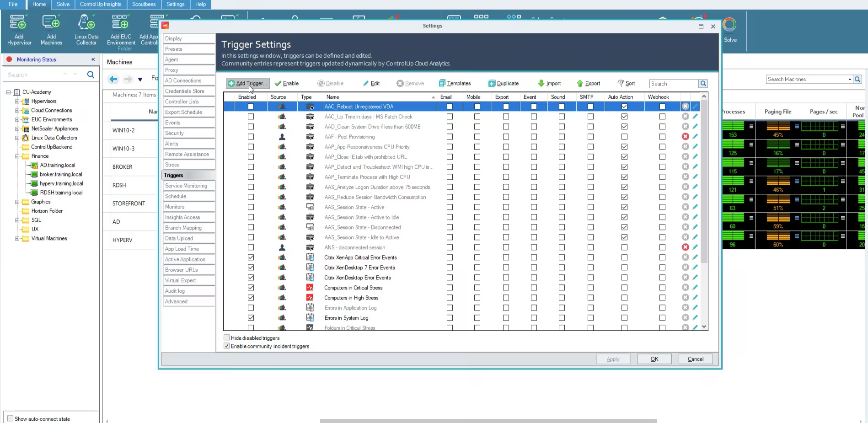The width and height of the screenshot is (868, 423).
Task: Toggle Hide disabled triggers checkbox
Action: [226, 337]
